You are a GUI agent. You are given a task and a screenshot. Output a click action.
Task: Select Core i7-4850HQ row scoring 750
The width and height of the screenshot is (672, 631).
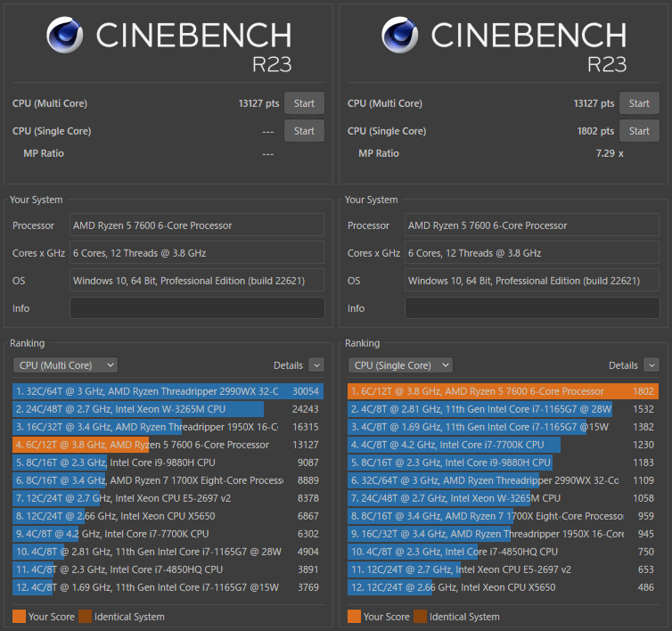point(504,552)
